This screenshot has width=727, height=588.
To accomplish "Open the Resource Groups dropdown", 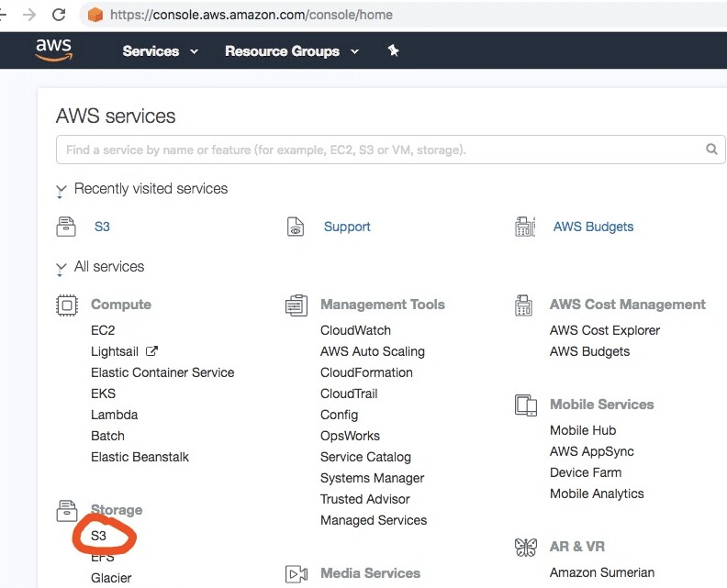I will tap(292, 51).
